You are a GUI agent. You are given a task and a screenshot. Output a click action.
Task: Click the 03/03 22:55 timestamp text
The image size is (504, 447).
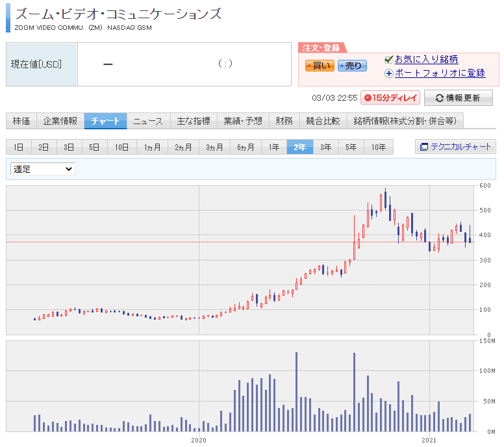pyautogui.click(x=334, y=98)
